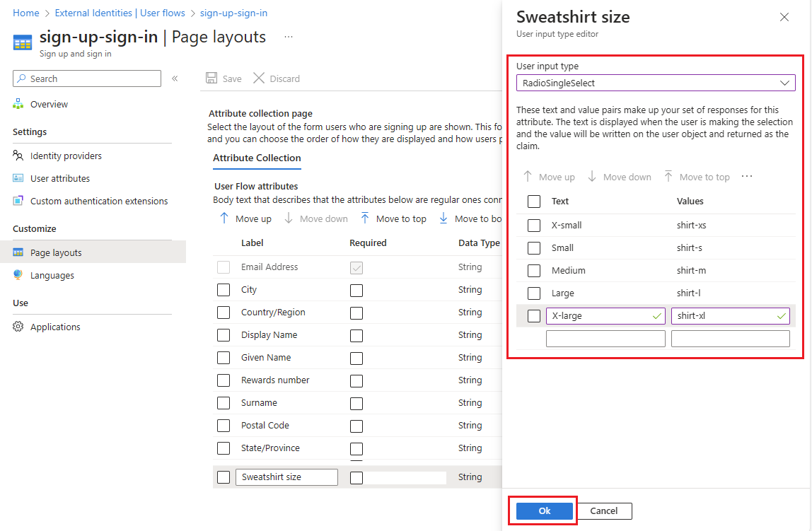Viewport: 812px width, 531px height.
Task: Open the User input type dropdown
Action: [x=656, y=83]
